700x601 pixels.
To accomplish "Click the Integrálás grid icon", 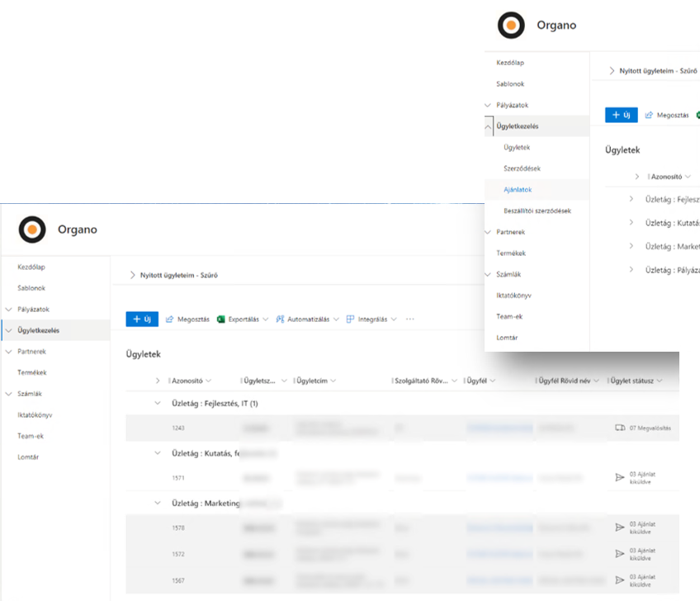I will click(x=350, y=319).
